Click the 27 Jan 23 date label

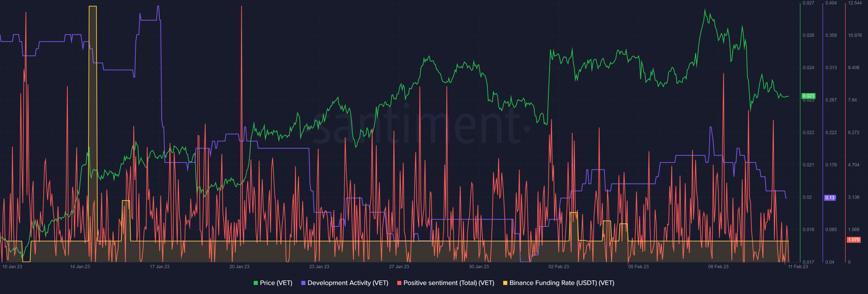(399, 267)
